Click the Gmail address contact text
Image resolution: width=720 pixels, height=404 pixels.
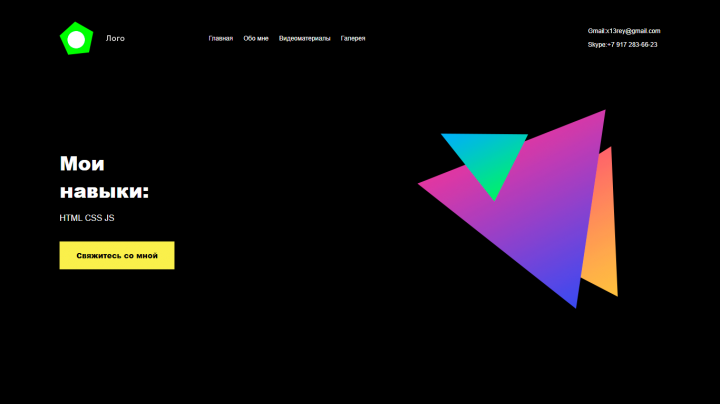click(624, 31)
